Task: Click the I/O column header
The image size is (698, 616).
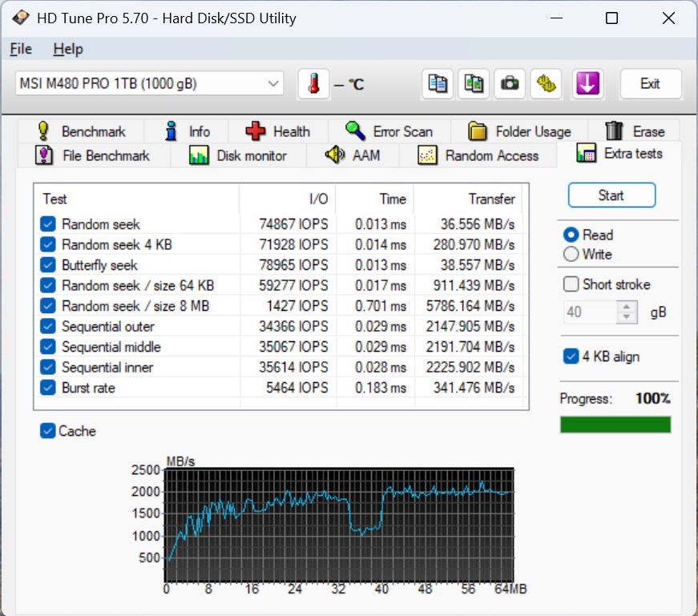Action: tap(287, 199)
